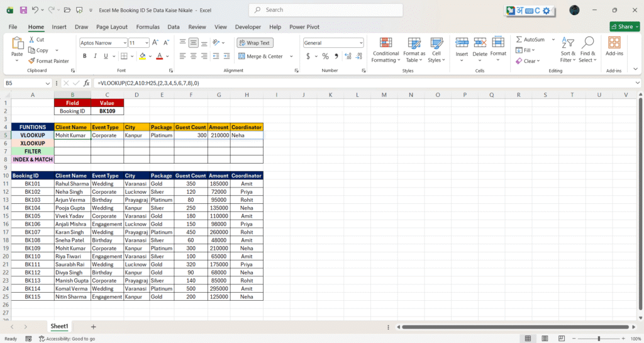
Task: Toggle Center horizontal alignment
Action: tap(194, 56)
